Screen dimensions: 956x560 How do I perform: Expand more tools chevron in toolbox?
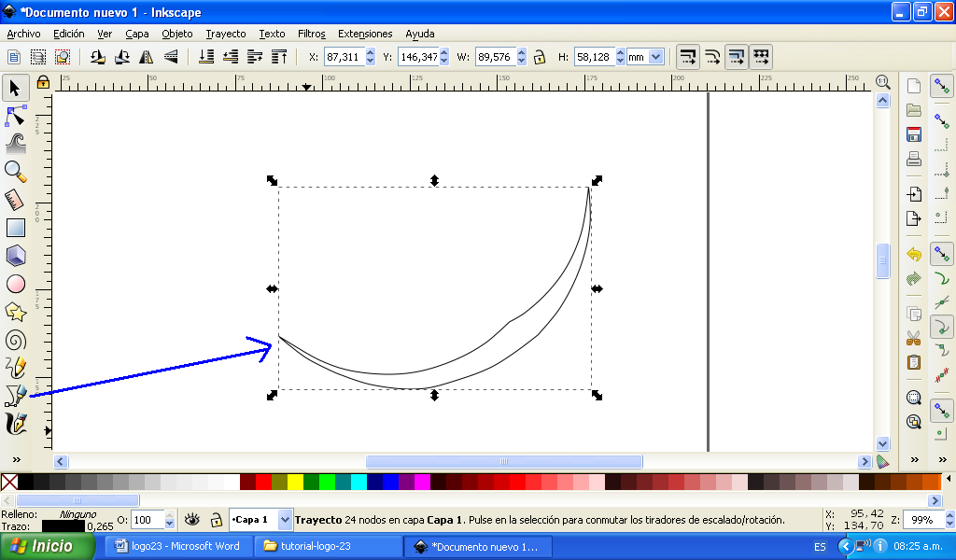[x=17, y=459]
